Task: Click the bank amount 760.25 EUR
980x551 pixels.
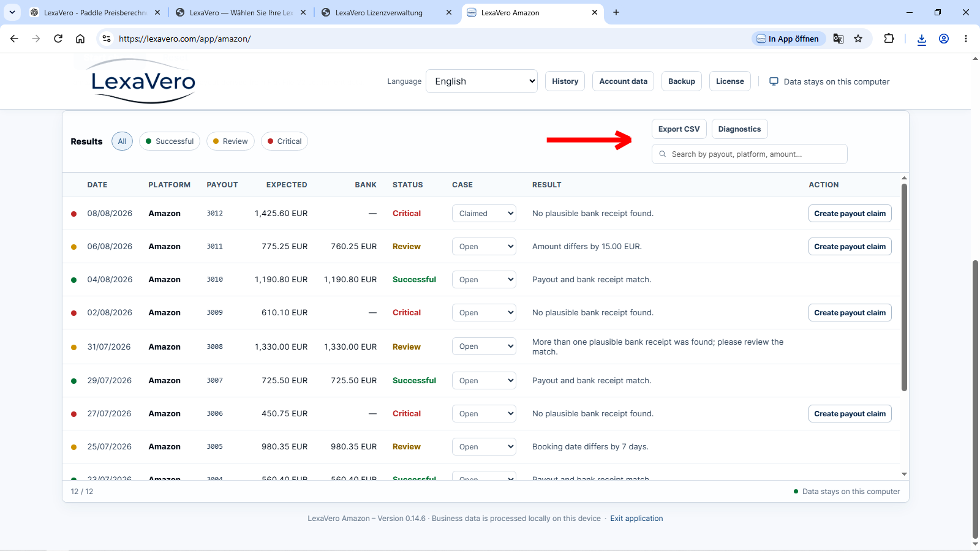Action: 354,247
